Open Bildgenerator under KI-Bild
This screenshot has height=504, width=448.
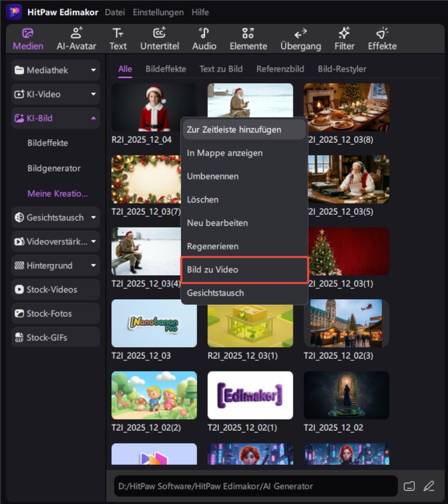click(54, 168)
